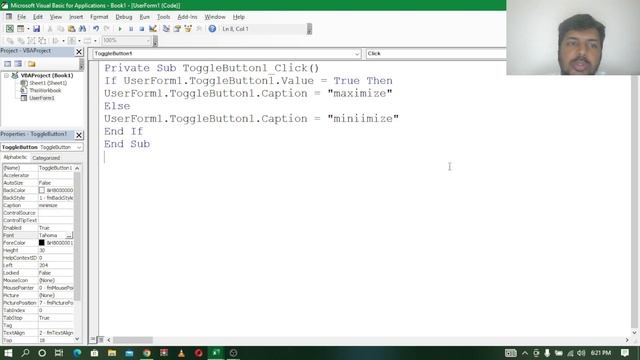Screen dimensions: 640x360
Task: Click the Insert UserForm toolbar icon
Action: [20, 29]
